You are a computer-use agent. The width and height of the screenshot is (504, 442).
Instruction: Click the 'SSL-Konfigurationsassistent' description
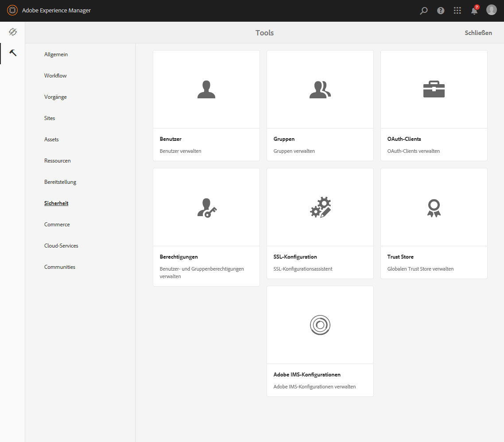coord(302,269)
